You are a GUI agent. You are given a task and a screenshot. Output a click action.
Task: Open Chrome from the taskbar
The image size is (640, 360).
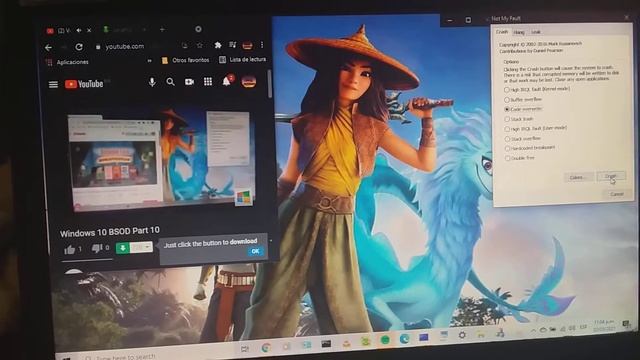coord(266,347)
